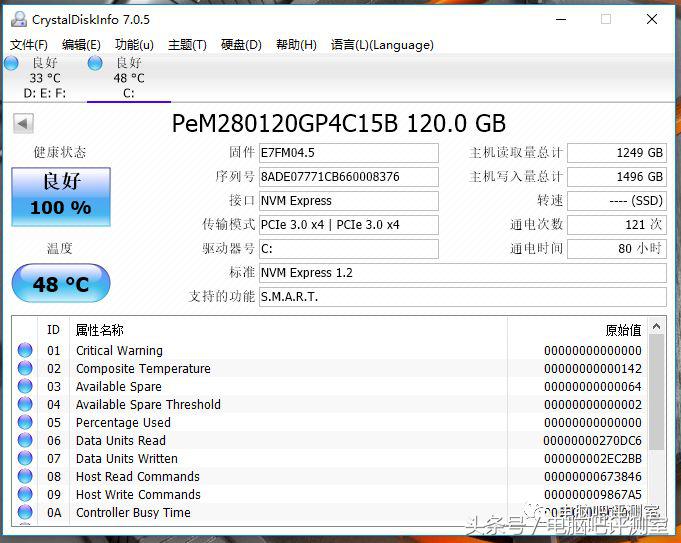The height and width of the screenshot is (543, 681).
Task: Click the 原始值 column header
Action: (578, 330)
